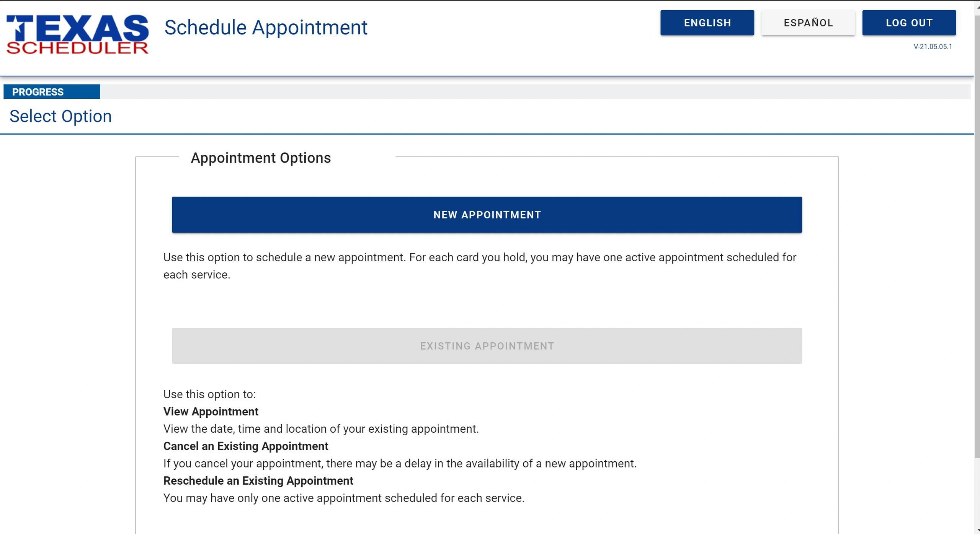Click the scrollbar up arrow
This screenshot has width=980, height=534.
pos(977,7)
